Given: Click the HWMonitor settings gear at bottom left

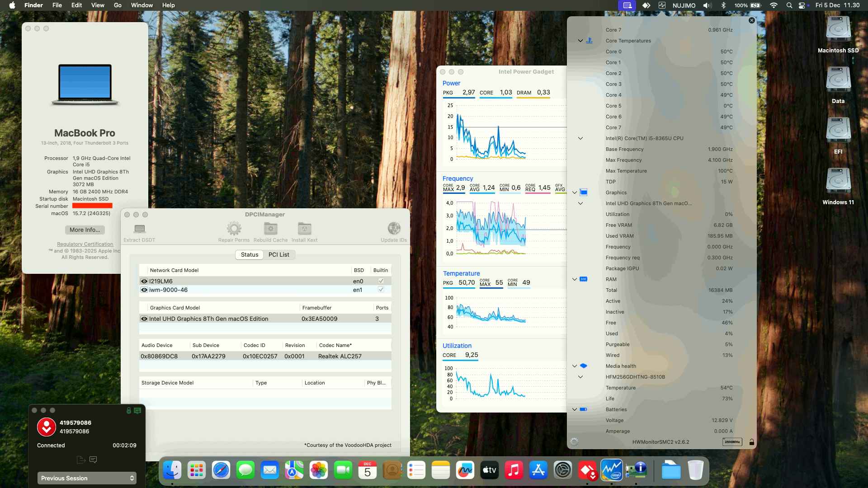Looking at the screenshot, I should tap(575, 441).
